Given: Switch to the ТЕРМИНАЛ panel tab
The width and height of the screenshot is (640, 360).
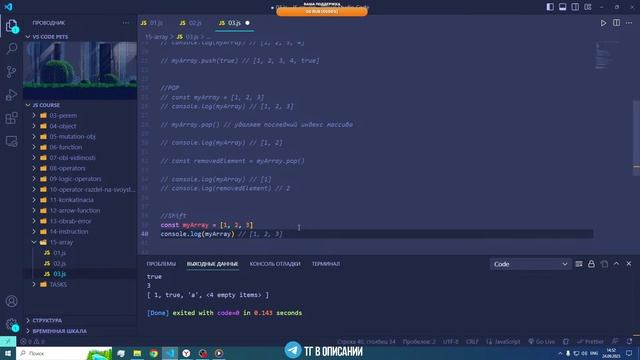Looking at the screenshot, I should 326,264.
